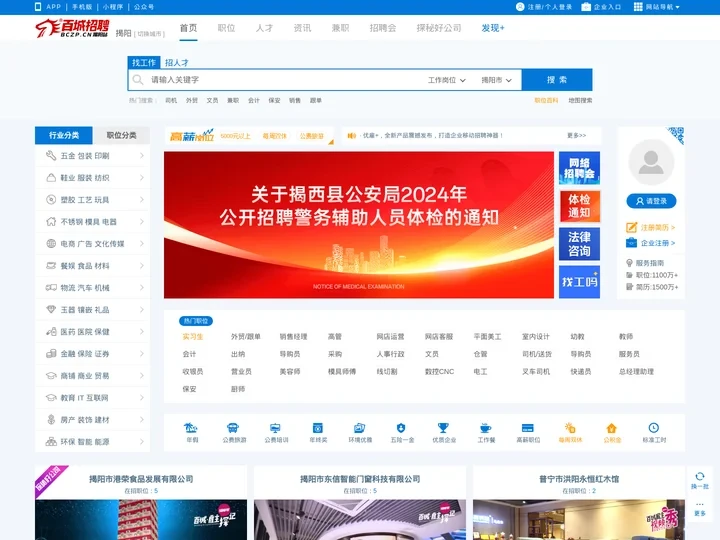Open the 每周双休 orange icon
Viewport: 720px width, 540px height.
pyautogui.click(x=570, y=428)
